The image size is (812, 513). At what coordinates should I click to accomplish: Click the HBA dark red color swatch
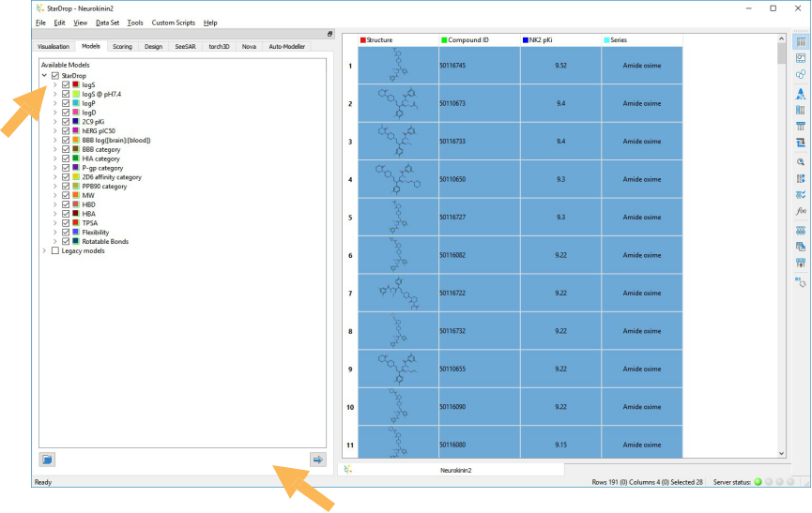click(76, 214)
